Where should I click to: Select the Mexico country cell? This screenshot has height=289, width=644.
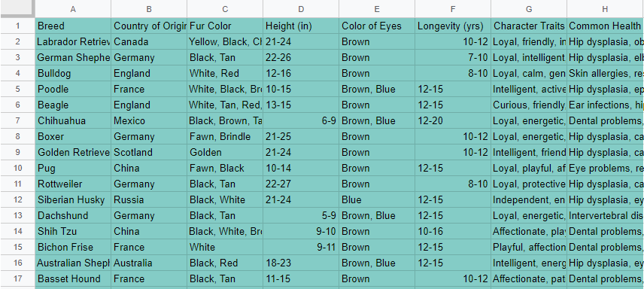[x=149, y=121]
